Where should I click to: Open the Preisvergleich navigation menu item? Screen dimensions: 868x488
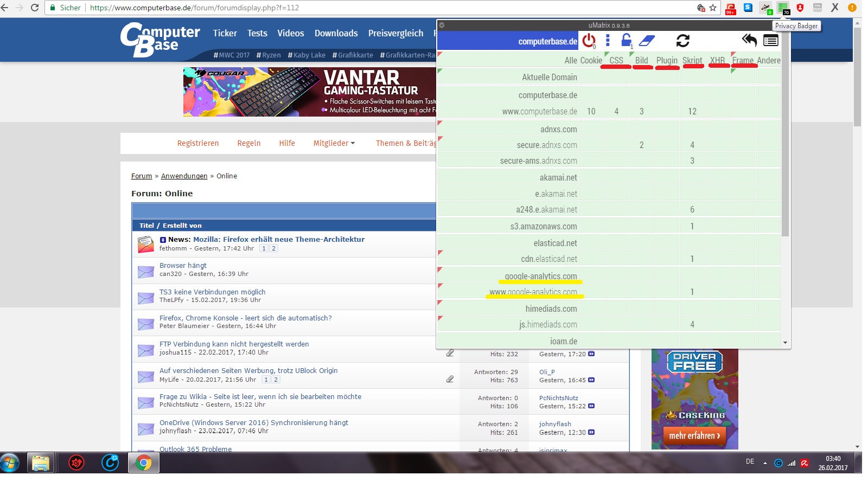point(396,34)
